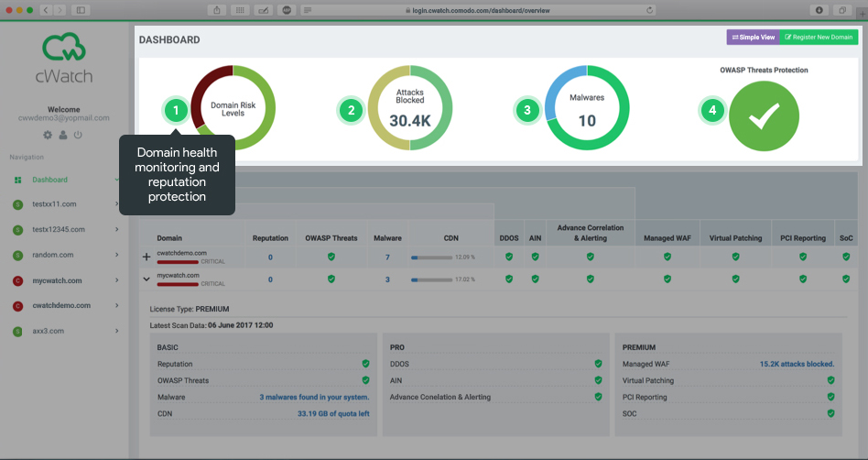Viewport: 868px width, 460px height.
Task: Go back with browser back arrow
Action: tap(46, 10)
